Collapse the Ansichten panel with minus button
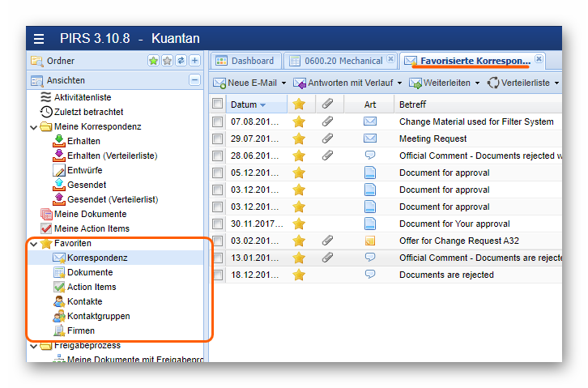Image resolution: width=588 pixels, height=388 pixels. pos(194,80)
